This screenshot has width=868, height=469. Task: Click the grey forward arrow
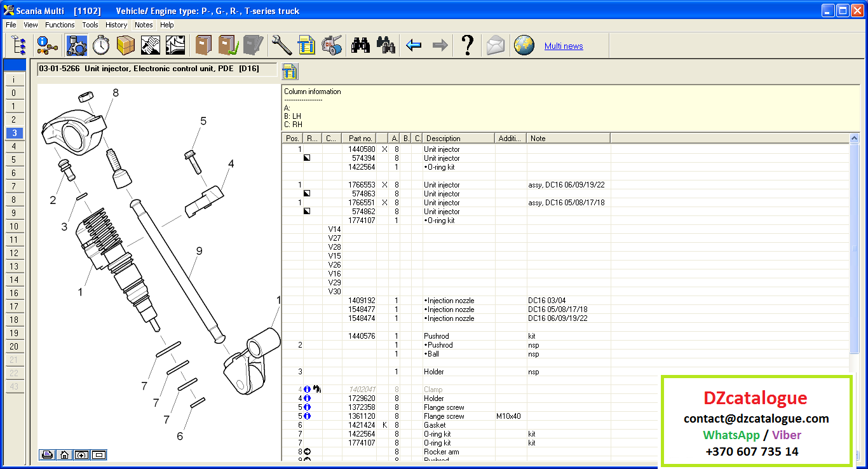440,46
